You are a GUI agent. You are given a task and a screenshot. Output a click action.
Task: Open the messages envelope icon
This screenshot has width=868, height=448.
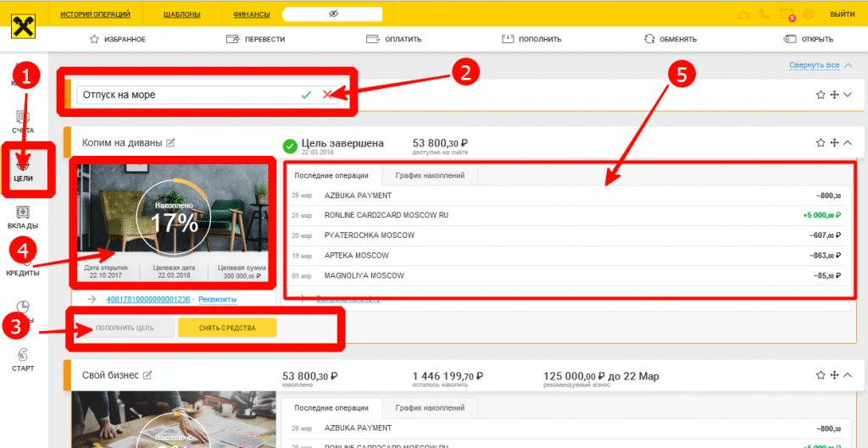point(787,14)
